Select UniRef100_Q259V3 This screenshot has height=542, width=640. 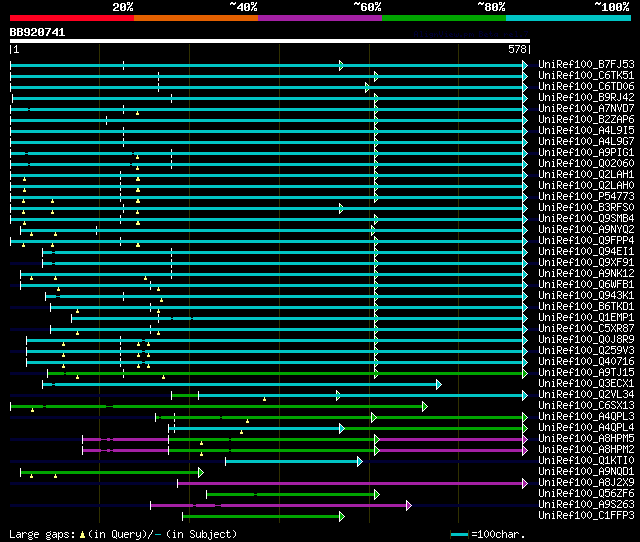586,351
